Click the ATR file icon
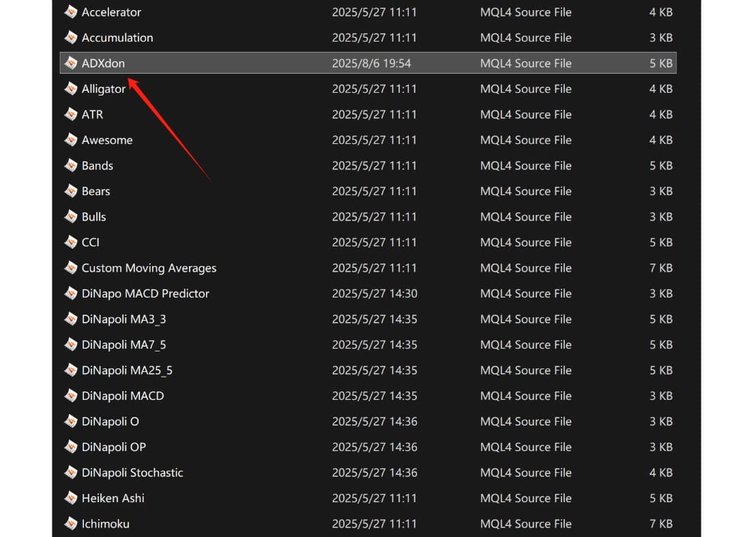Screen dimensions: 756x537 coord(71,114)
